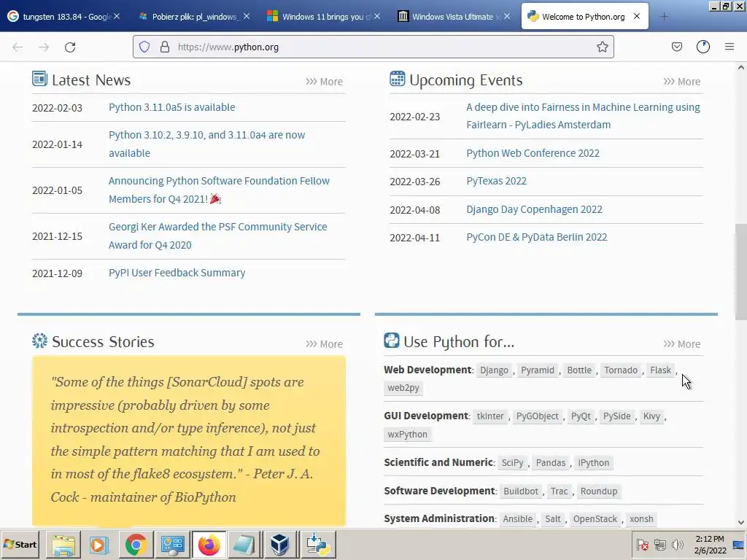Click the SciPy tag
Screen dimensions: 747x560
(x=513, y=462)
